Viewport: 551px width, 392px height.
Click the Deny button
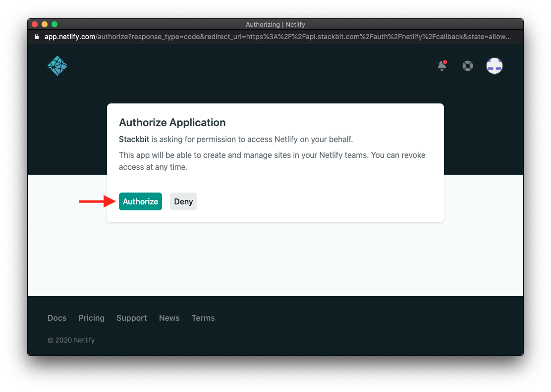click(x=183, y=201)
